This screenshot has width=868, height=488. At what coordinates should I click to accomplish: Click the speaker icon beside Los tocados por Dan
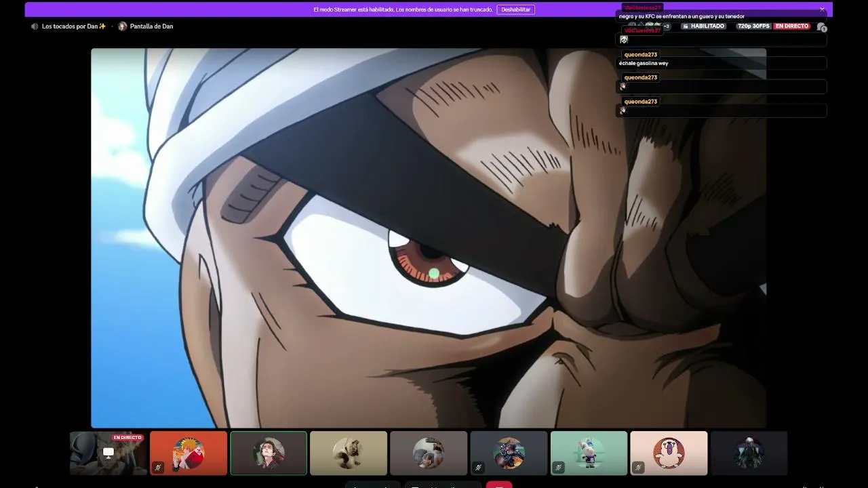coord(35,26)
